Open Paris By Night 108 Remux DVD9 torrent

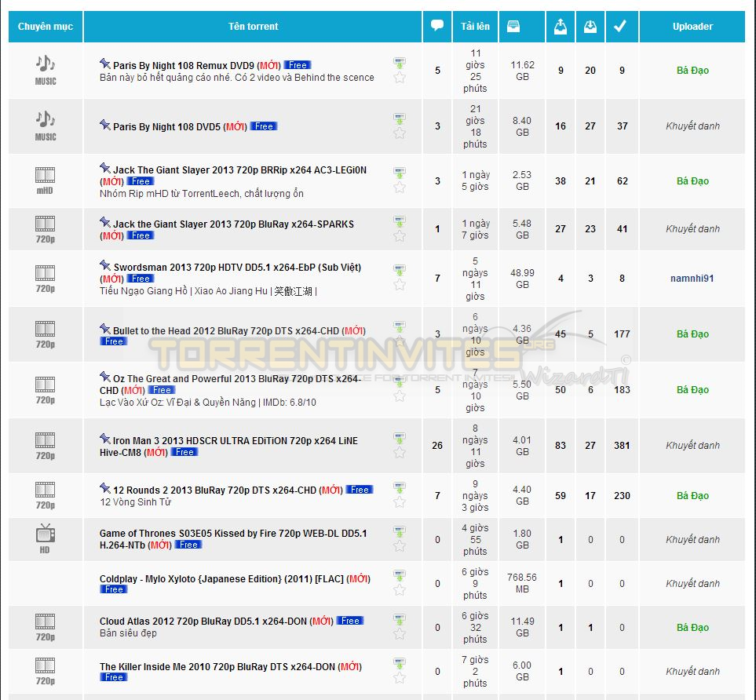[x=183, y=66]
